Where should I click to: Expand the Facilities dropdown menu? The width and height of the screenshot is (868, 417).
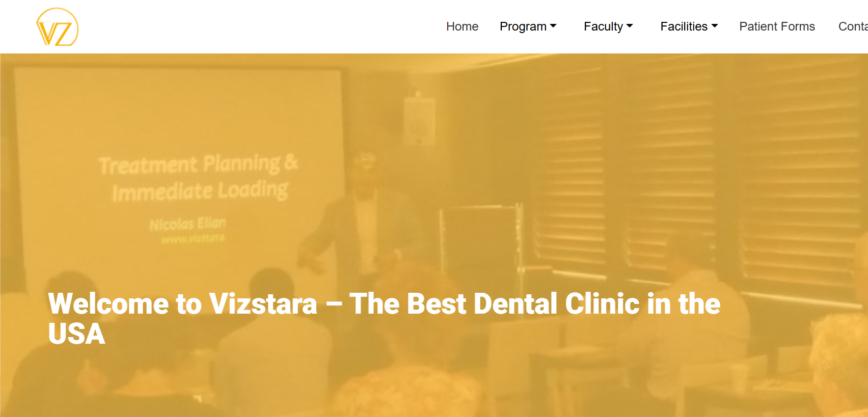click(689, 26)
